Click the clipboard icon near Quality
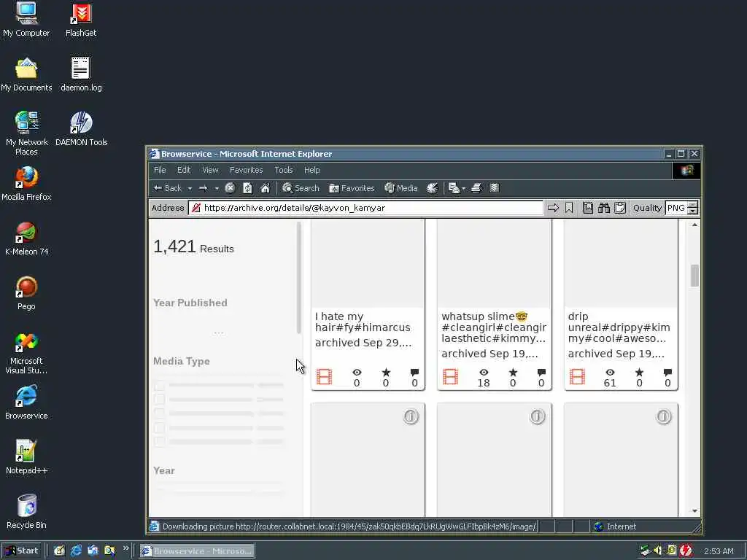This screenshot has height=560, width=747. [x=620, y=208]
